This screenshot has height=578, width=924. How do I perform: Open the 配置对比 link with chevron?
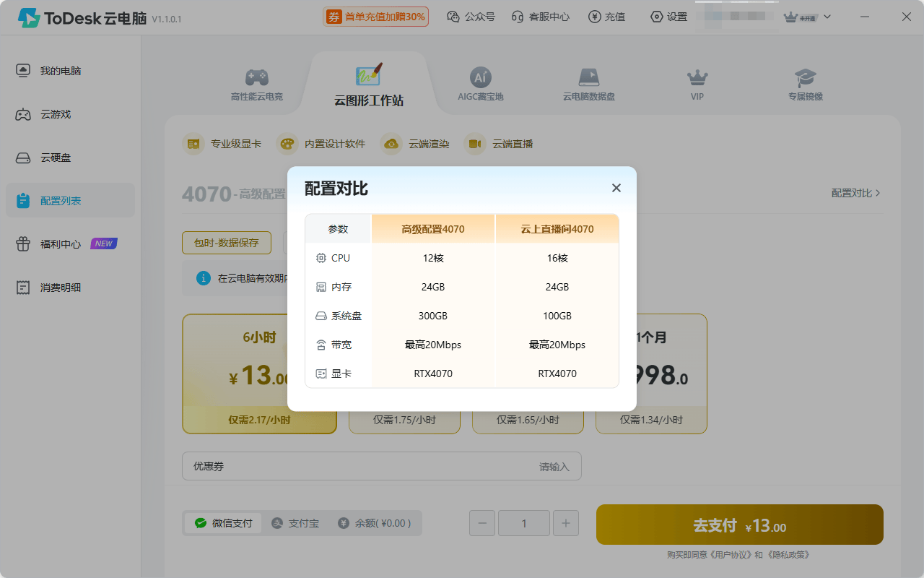tap(856, 193)
